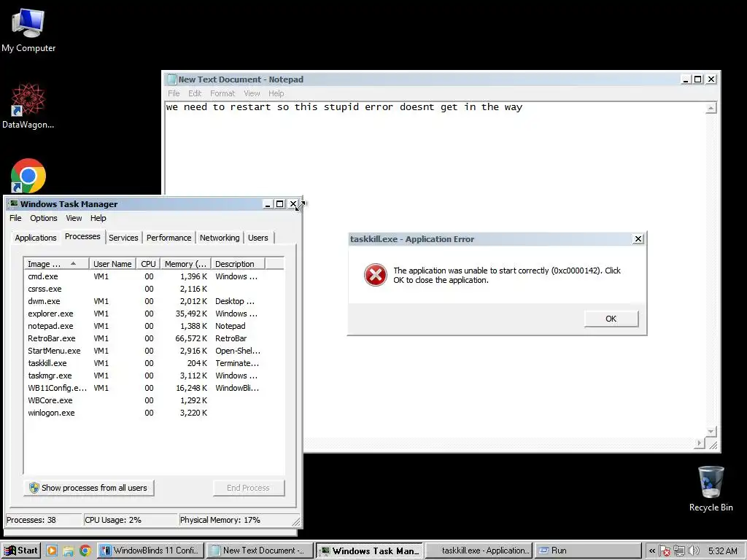Open Task Manager's View menu
The height and width of the screenshot is (560, 747).
74,218
